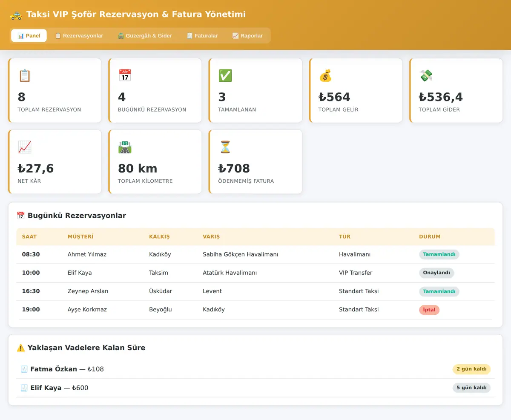Viewport: 511px width, 420px height.
Task: Click the warning icon beside Yaklaşan Vadelere heading
Action: point(20,348)
